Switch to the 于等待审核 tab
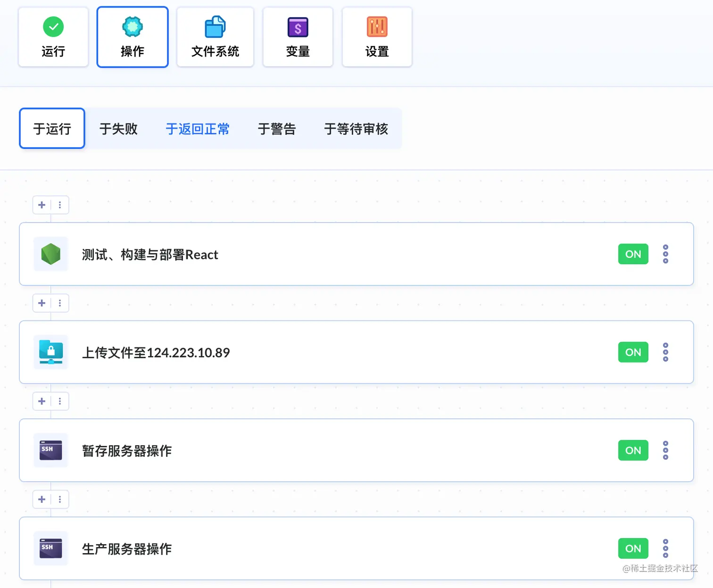This screenshot has height=588, width=713. point(356,129)
